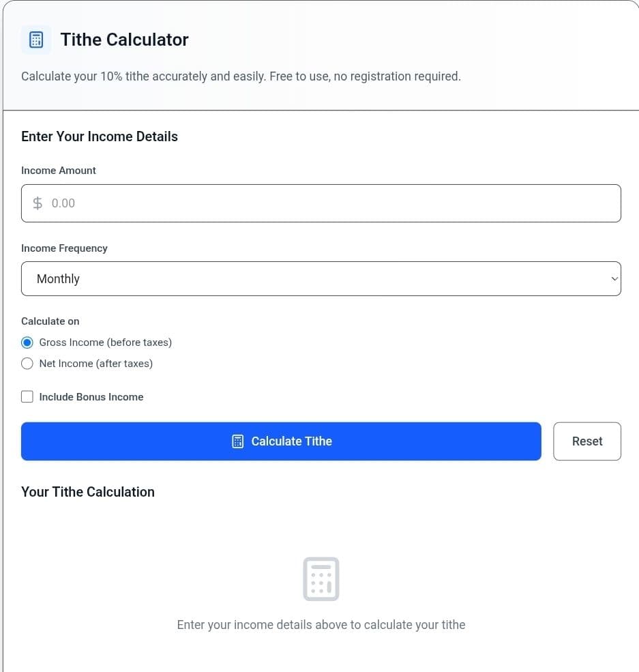Click the Calculate on label
The height and width of the screenshot is (672, 639).
(50, 321)
